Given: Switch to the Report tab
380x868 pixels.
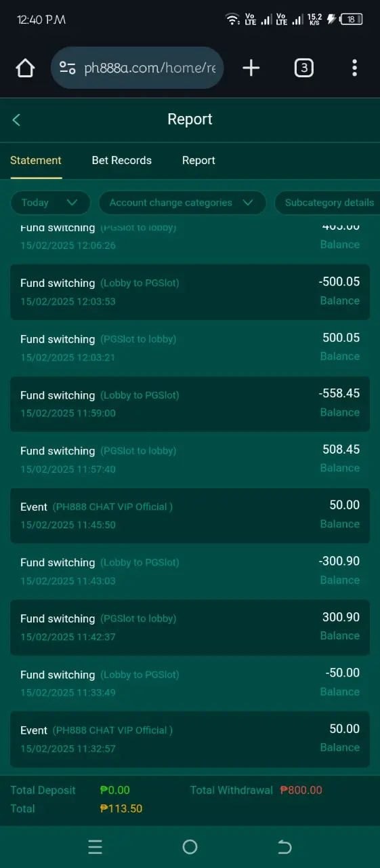Looking at the screenshot, I should click(198, 161).
